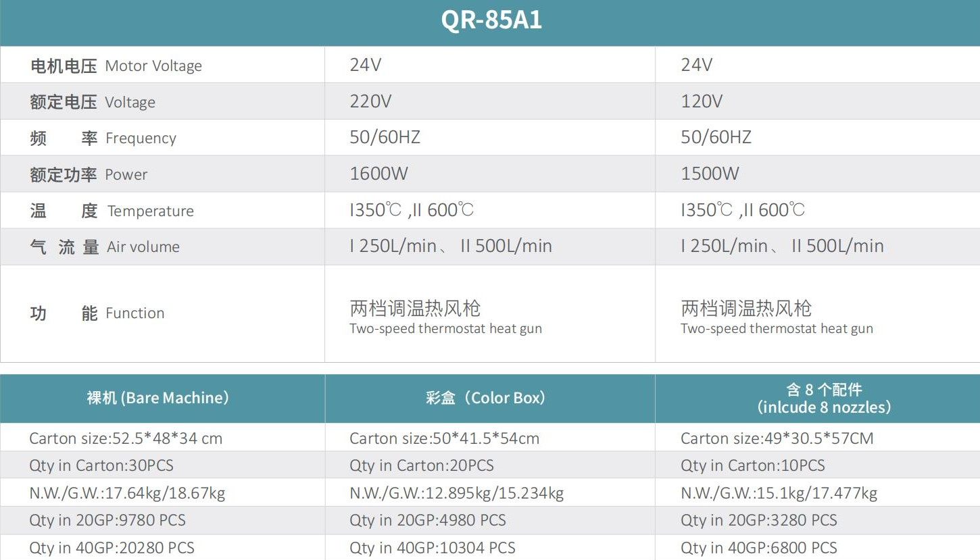Viewport: 980px width, 560px height.
Task: Click the 120V voltage value
Action: click(702, 102)
